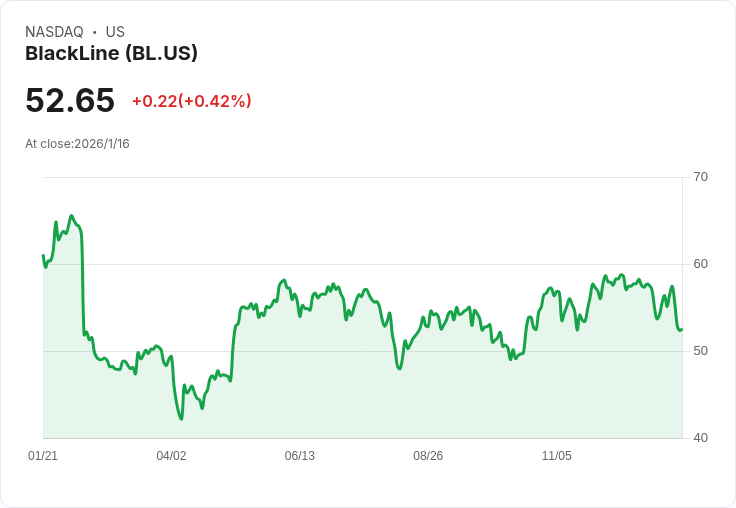
Task: Click the sharp price drop after the February peak
Action: pos(83,282)
